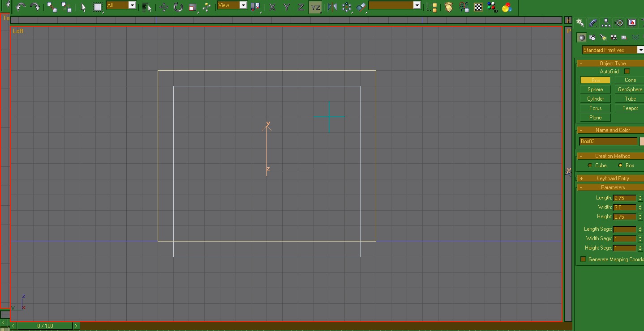Viewport: 644px width, 331px height.
Task: Activate the Select and Link tool
Action: click(52, 7)
